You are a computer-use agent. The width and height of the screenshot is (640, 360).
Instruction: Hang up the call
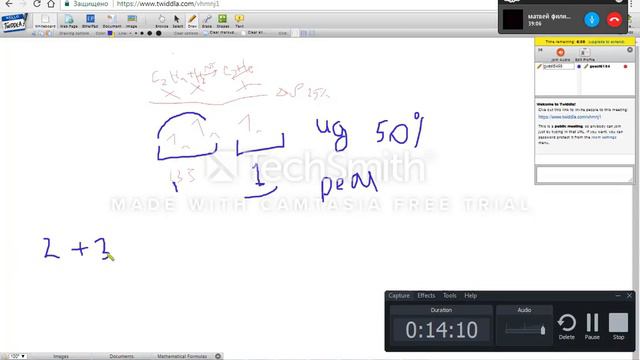pos(614,20)
